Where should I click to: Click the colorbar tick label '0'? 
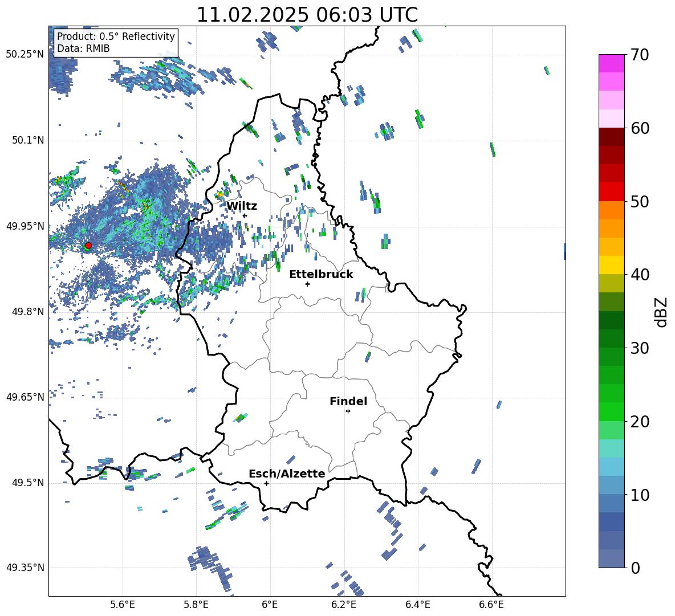(635, 568)
